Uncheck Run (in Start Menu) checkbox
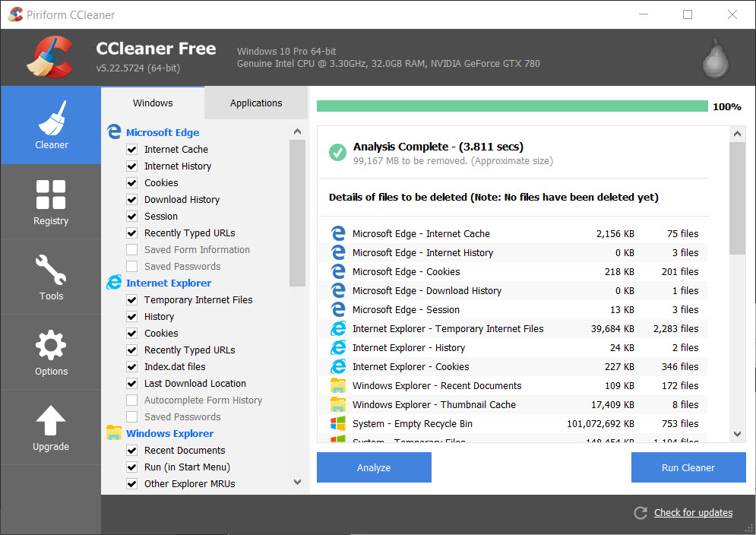 click(x=131, y=467)
